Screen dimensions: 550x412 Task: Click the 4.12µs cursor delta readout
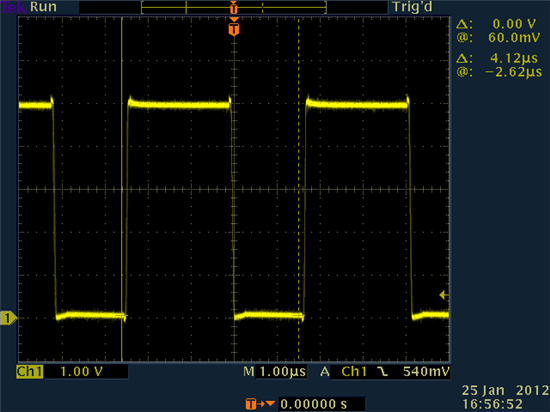point(514,58)
